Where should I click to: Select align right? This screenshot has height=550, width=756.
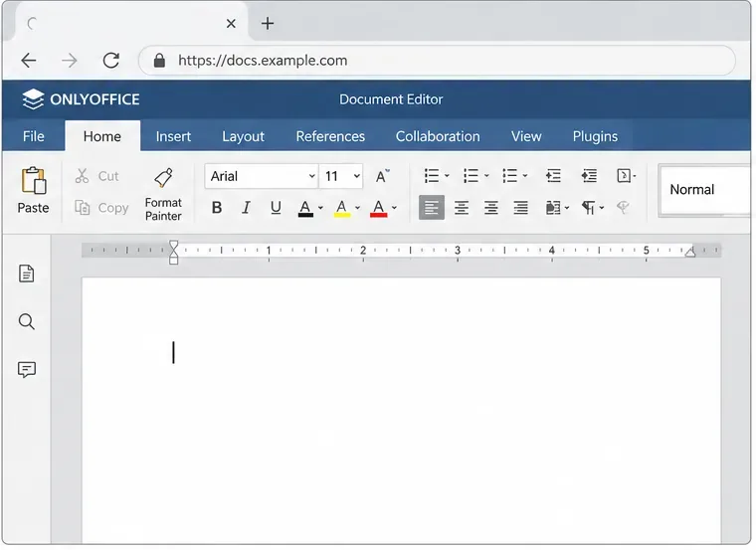tap(490, 208)
